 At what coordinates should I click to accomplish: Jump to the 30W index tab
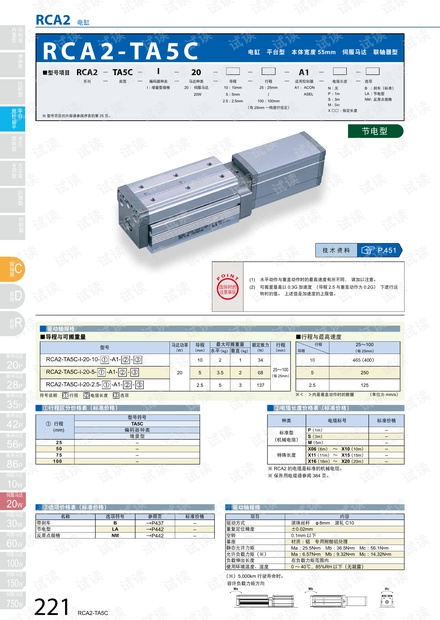(x=13, y=521)
